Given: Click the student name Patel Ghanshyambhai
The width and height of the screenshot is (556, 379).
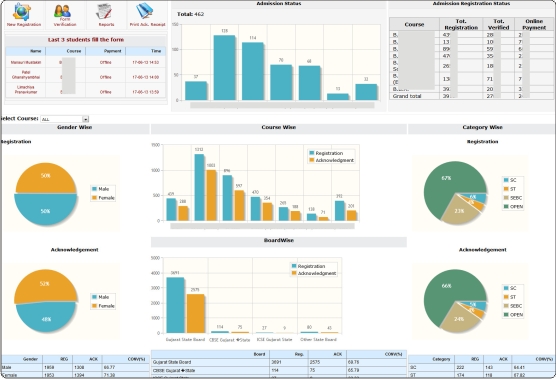Looking at the screenshot, I should (26, 74).
